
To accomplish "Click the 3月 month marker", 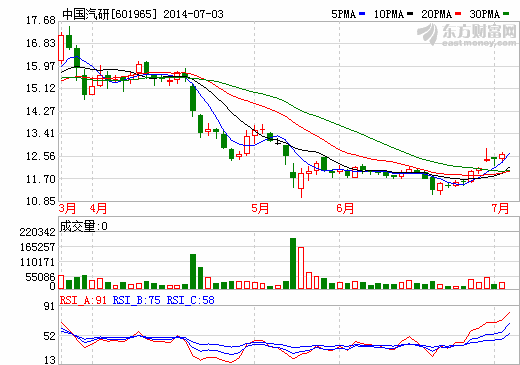I will tap(67, 209).
